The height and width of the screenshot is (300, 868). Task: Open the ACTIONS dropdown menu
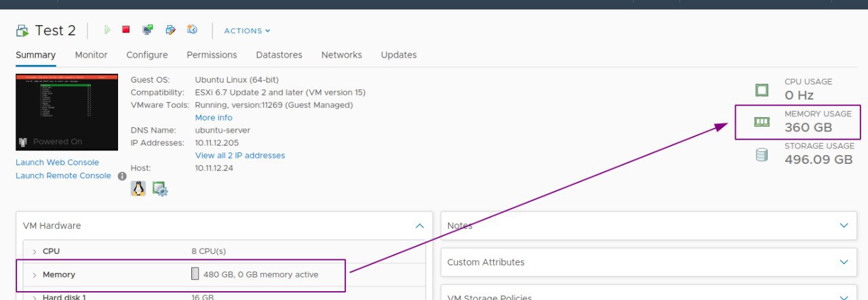click(248, 30)
